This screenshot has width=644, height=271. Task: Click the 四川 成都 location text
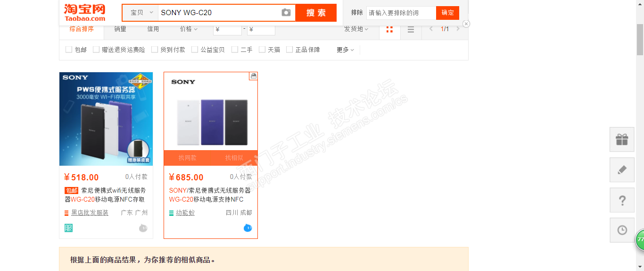click(239, 213)
